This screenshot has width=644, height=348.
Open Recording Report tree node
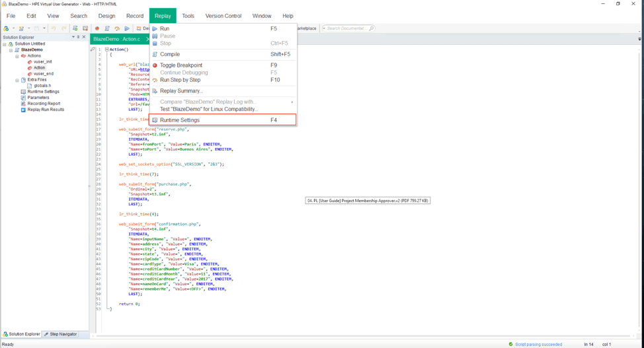pos(44,104)
